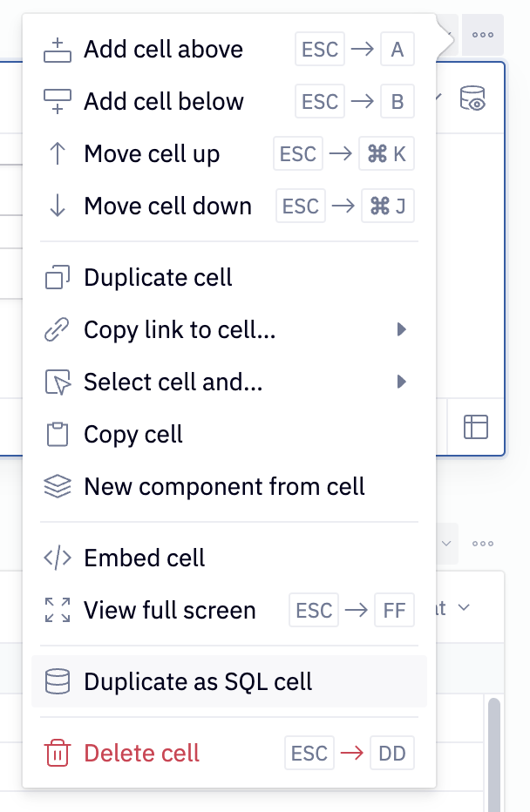Open the dropdown chevron beside lower cell menu
This screenshot has height=812, width=530.
pos(447,544)
